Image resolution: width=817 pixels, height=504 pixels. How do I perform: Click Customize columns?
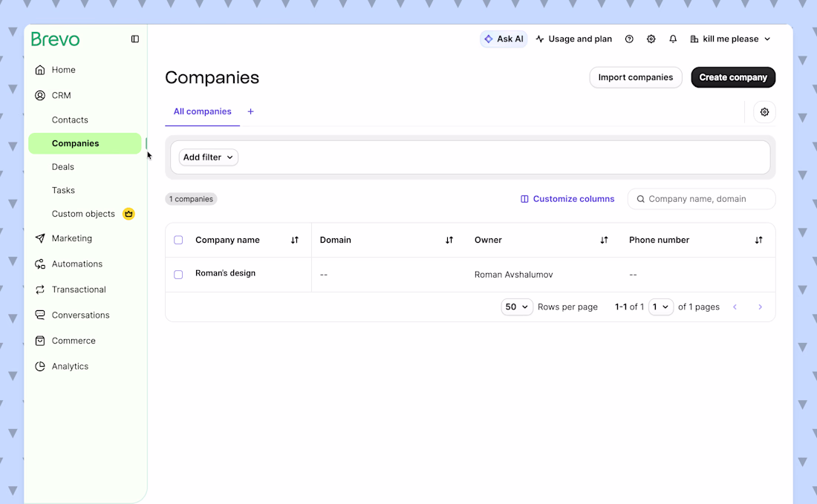click(567, 199)
